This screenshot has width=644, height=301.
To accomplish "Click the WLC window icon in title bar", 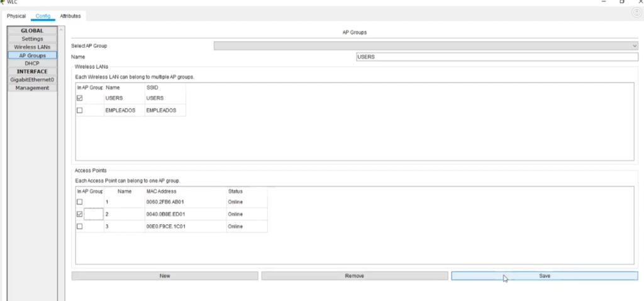I will [x=3, y=2].
